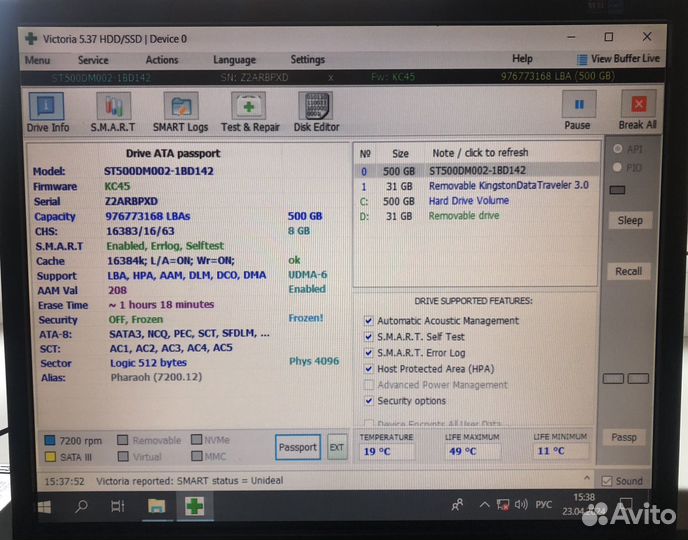Click the EXT button
The height and width of the screenshot is (540, 688).
pos(337,447)
